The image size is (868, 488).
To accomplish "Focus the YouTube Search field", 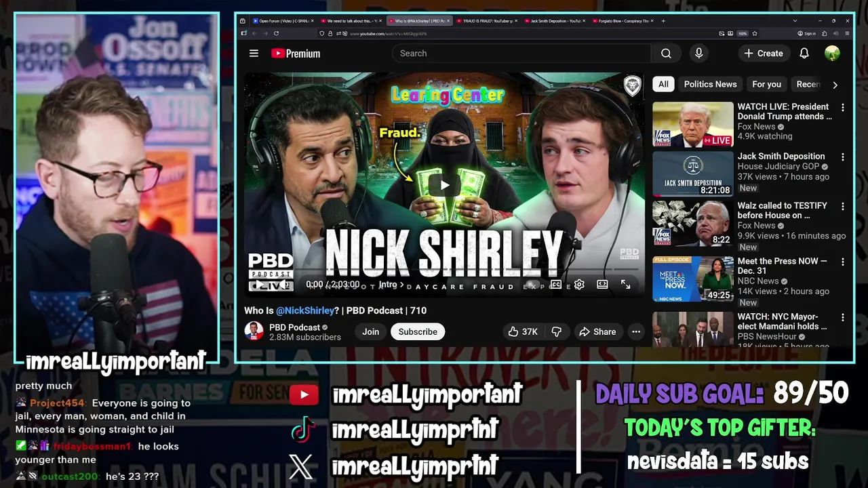I will pyautogui.click(x=521, y=54).
